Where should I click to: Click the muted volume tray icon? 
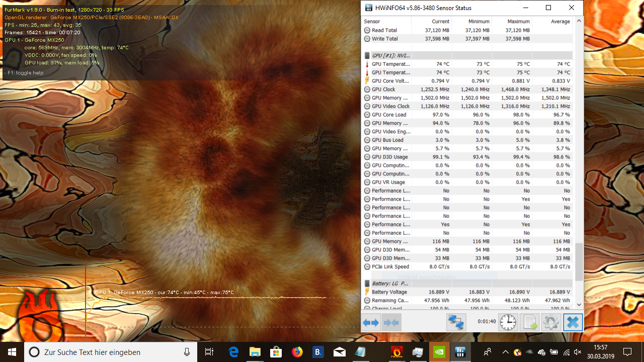(x=578, y=352)
